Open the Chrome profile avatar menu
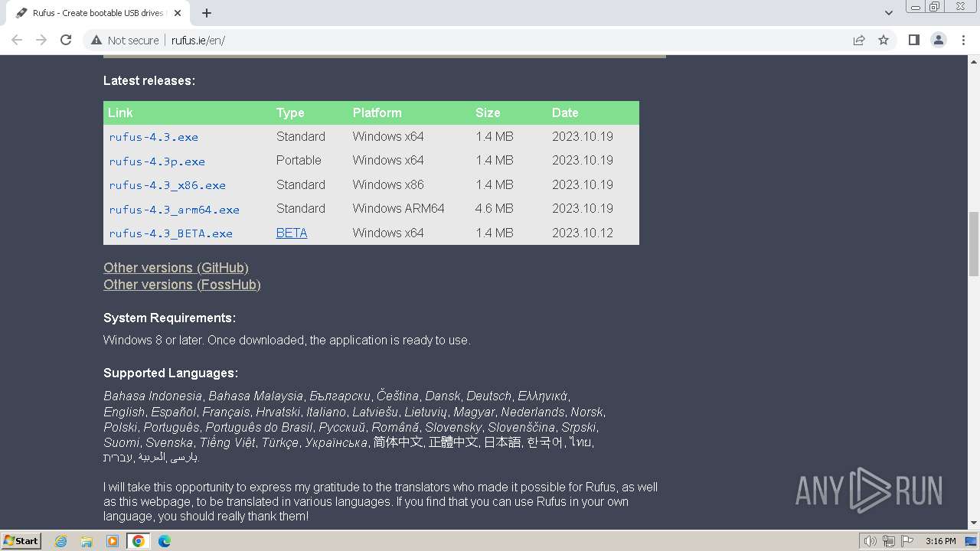This screenshot has height=551, width=980. coord(938,40)
